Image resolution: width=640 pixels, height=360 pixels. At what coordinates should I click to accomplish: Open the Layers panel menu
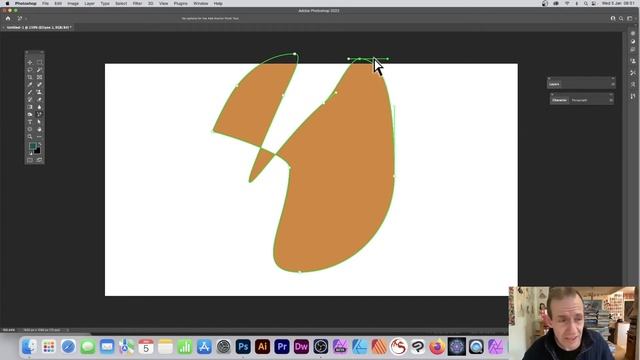point(613,84)
